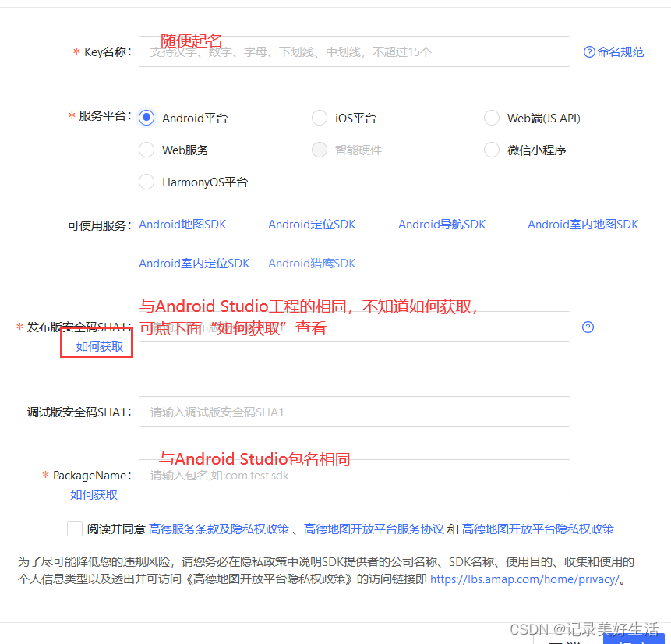This screenshot has width=671, height=644.
Task: Select the iOS平台 radio button
Action: [320, 117]
